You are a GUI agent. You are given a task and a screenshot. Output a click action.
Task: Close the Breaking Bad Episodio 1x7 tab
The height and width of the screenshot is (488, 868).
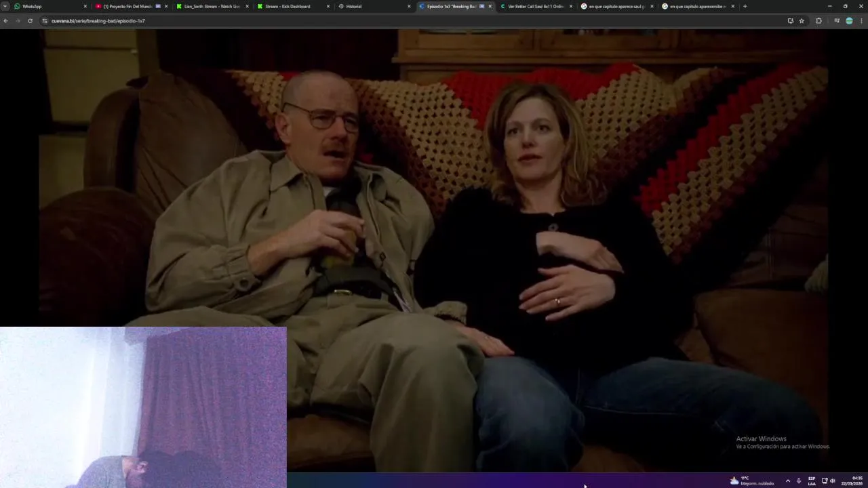490,6
